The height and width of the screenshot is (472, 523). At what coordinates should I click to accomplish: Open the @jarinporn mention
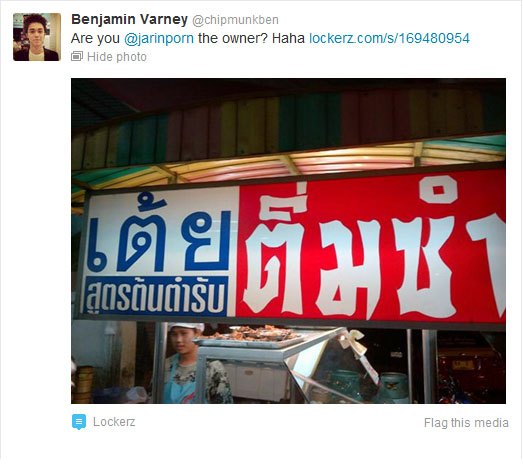(x=159, y=38)
